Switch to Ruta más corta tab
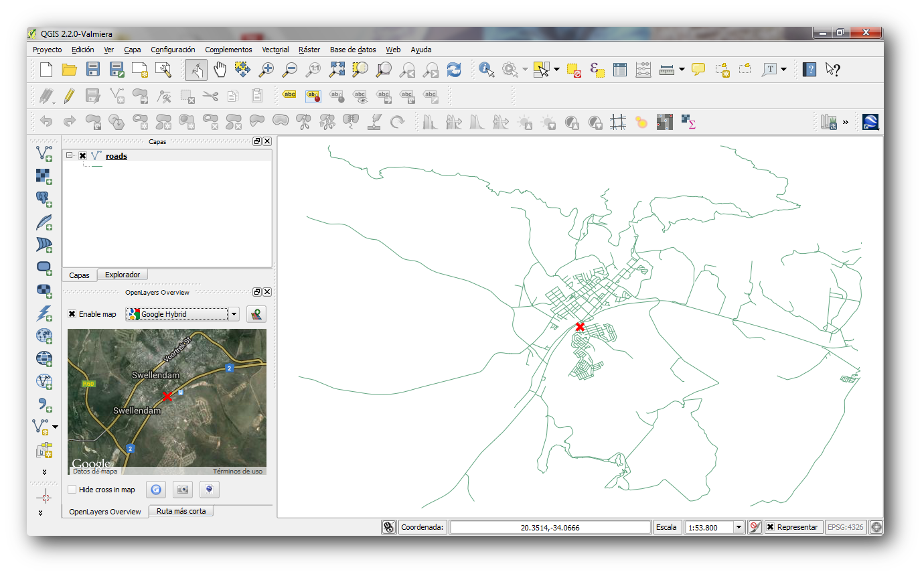Screen dimensions: 924x576 [x=181, y=511]
